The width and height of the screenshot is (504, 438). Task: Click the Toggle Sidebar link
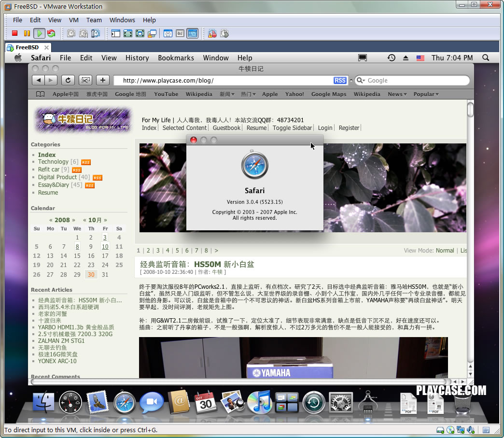[292, 127]
